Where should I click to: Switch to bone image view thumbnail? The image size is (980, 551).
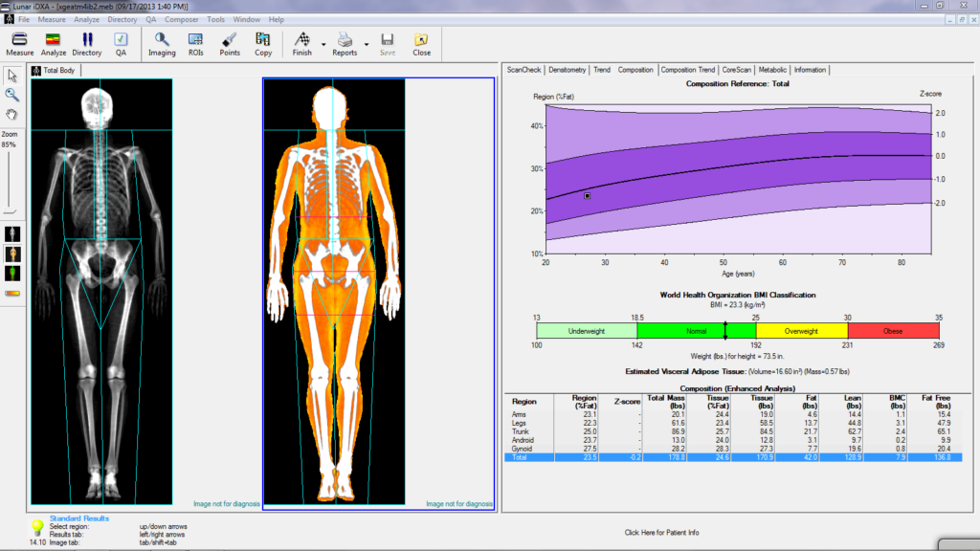point(12,233)
